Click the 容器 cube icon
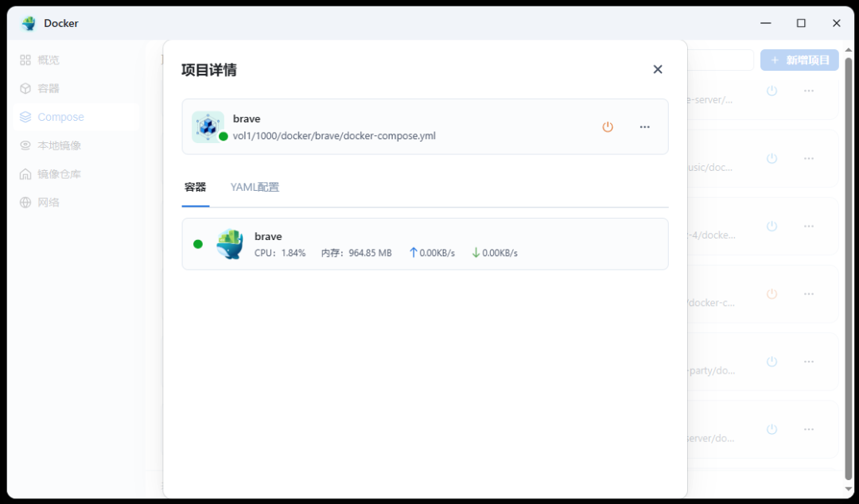This screenshot has height=504, width=859. 25,88
